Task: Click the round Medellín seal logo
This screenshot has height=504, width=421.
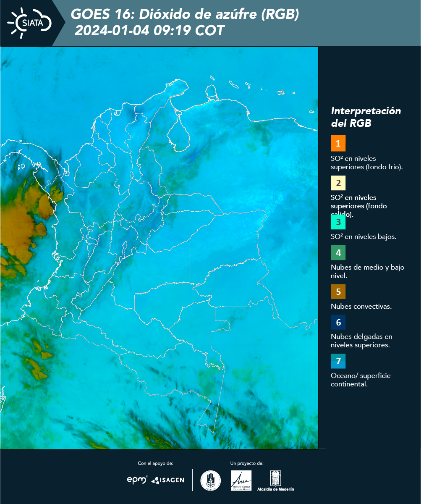Action: (x=210, y=480)
